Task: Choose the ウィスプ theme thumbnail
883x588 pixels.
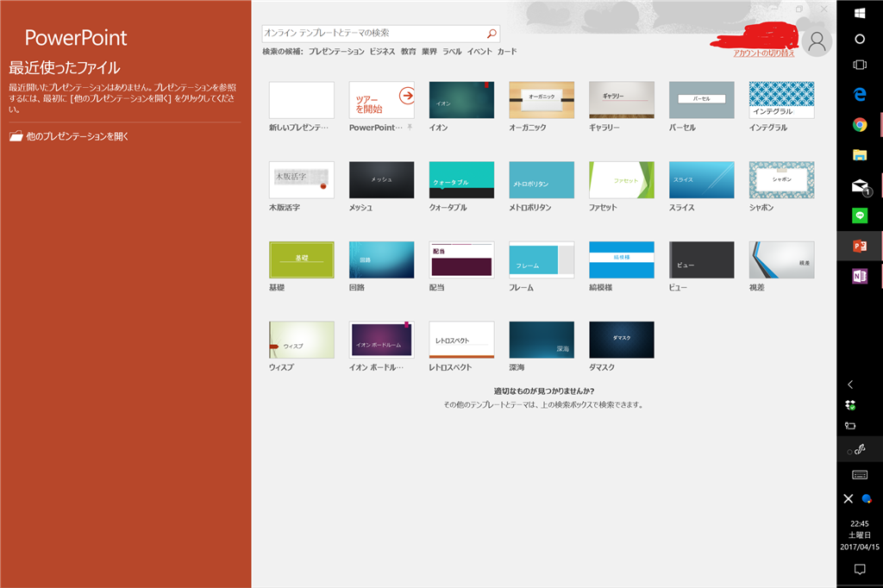Action: [x=301, y=340]
